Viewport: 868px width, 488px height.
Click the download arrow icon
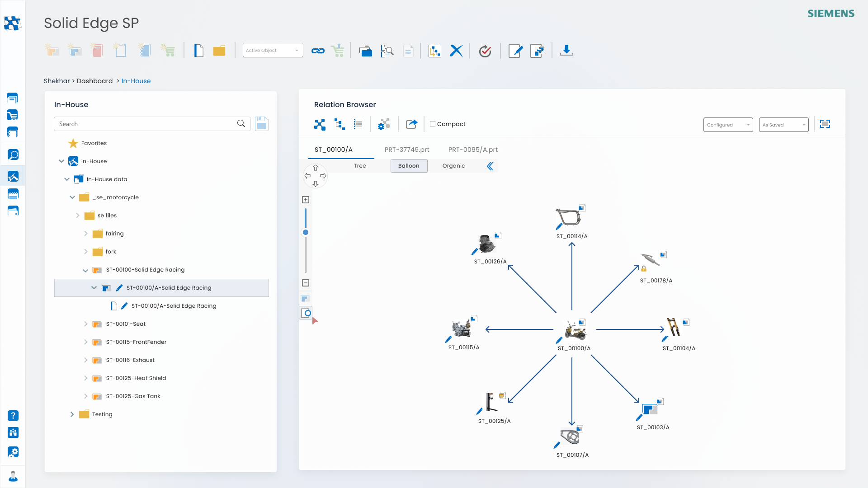[x=566, y=51]
